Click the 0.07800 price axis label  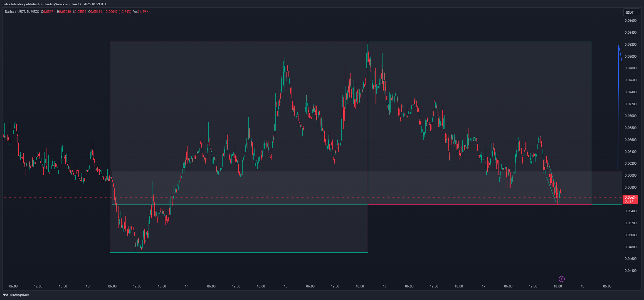tap(630, 68)
